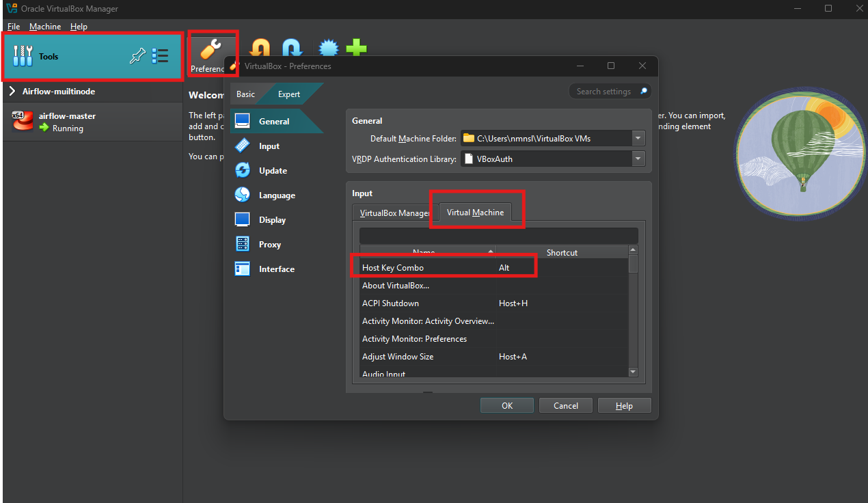Open the Display preferences section
868x503 pixels.
pos(272,219)
